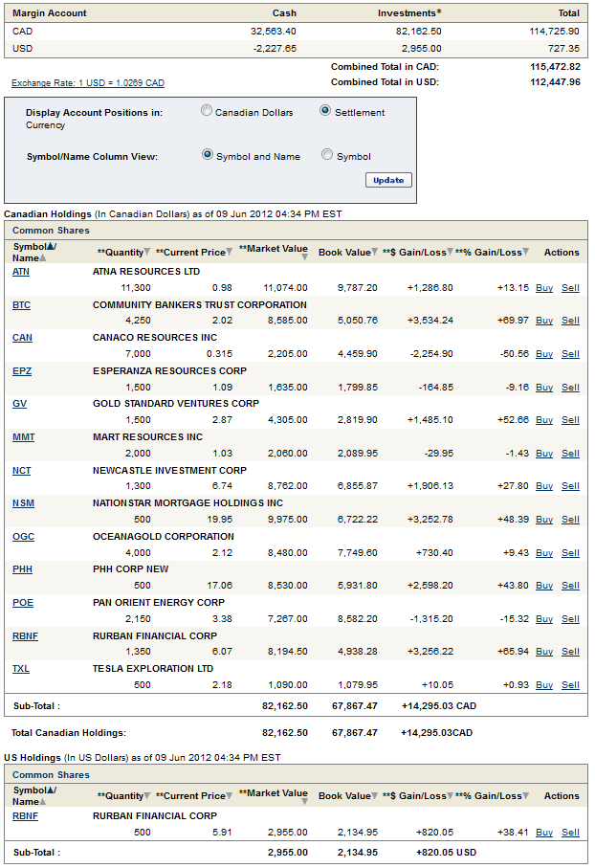Click Buy for Nationstar Mortgage Holdings
Image resolution: width=595 pixels, height=868 pixels.
click(x=543, y=520)
